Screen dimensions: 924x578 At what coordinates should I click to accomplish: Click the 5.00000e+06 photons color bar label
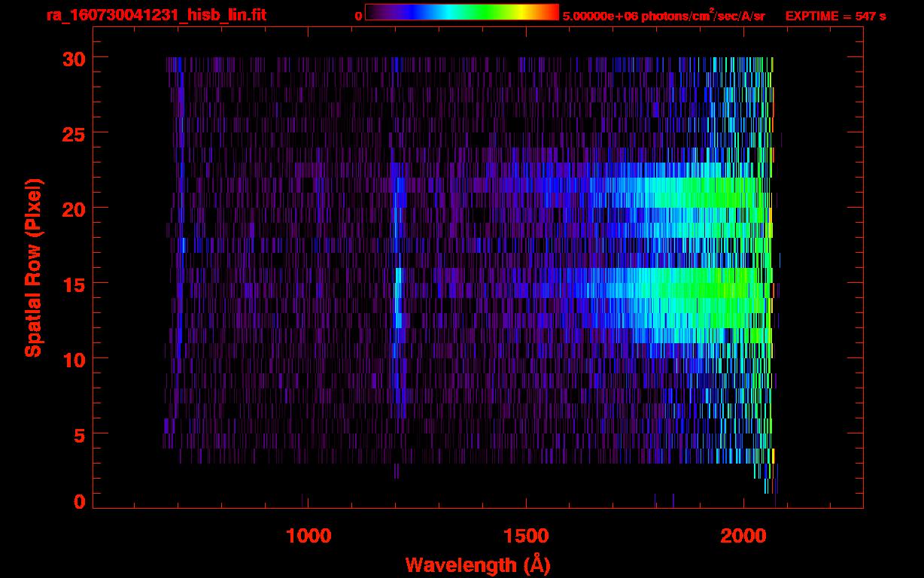coord(663,16)
